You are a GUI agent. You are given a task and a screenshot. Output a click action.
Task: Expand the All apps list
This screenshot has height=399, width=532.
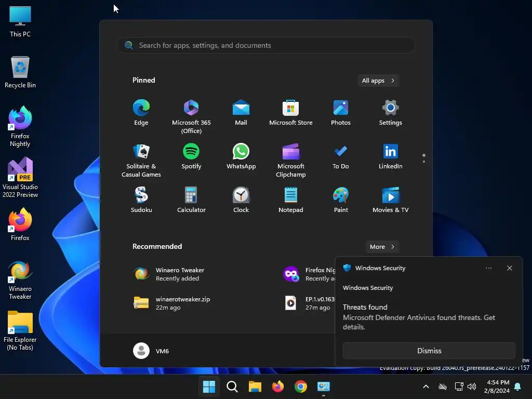(x=378, y=81)
